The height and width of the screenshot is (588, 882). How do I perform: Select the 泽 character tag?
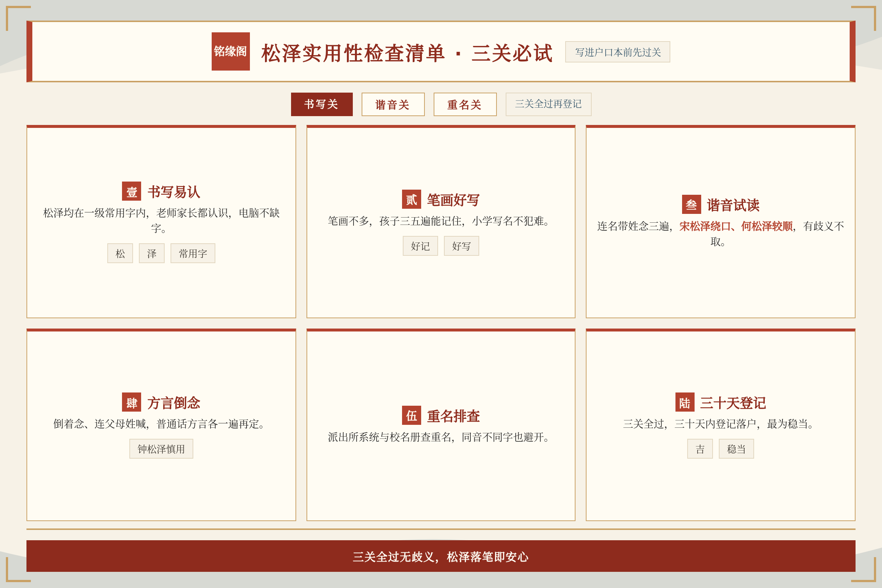(x=151, y=254)
